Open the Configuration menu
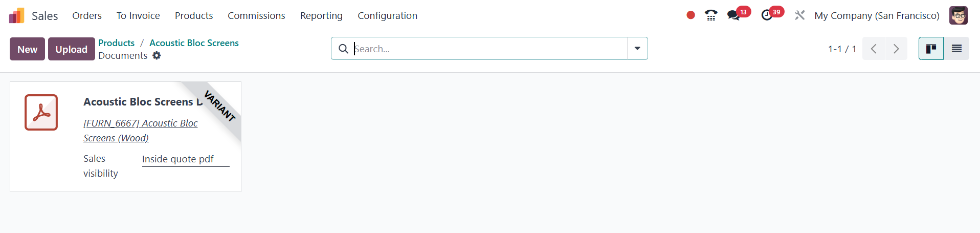Viewport: 980px width, 233px height. 387,15
